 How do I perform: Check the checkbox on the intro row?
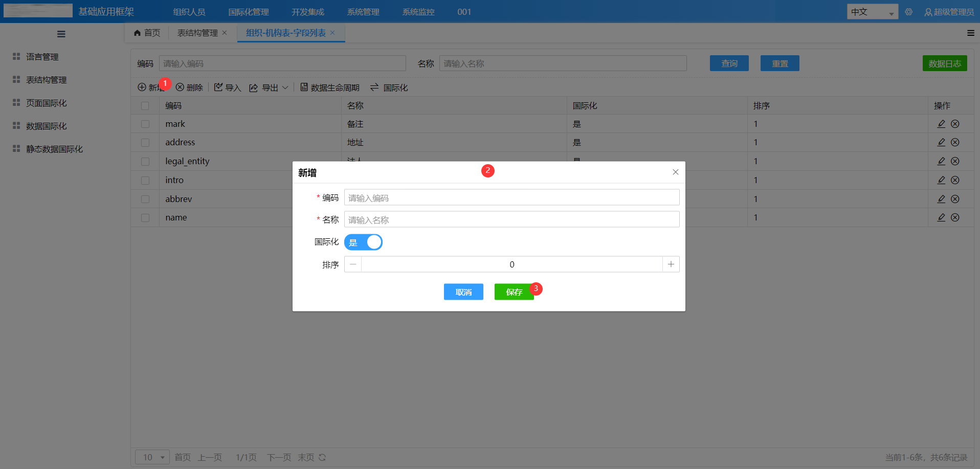[145, 180]
